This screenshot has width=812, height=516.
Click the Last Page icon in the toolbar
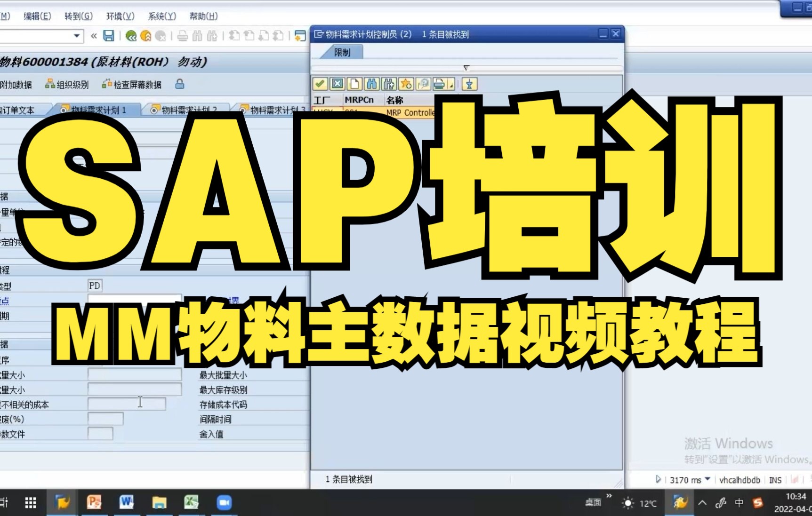tap(278, 36)
